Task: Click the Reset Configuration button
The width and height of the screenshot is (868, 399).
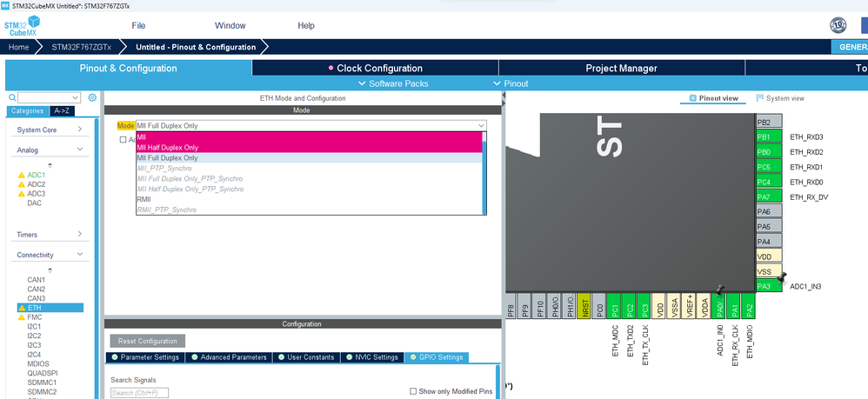Action: click(x=148, y=341)
